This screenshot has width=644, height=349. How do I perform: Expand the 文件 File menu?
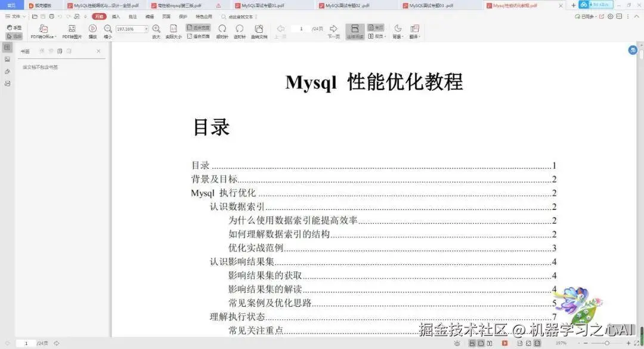[15, 16]
